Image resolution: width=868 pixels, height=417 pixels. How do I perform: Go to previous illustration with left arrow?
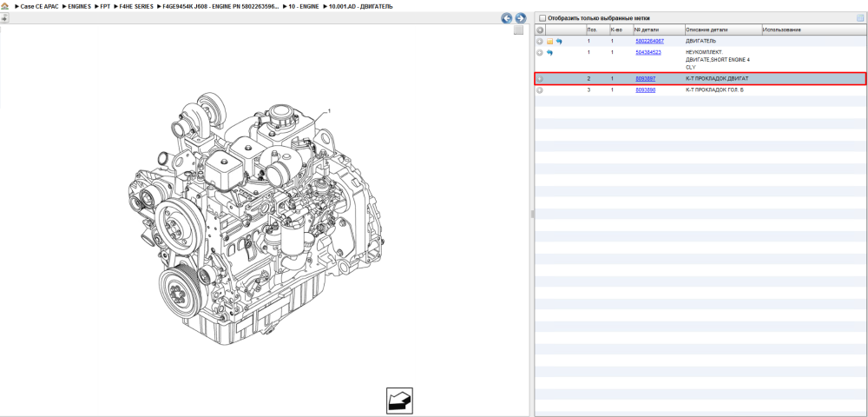point(507,18)
